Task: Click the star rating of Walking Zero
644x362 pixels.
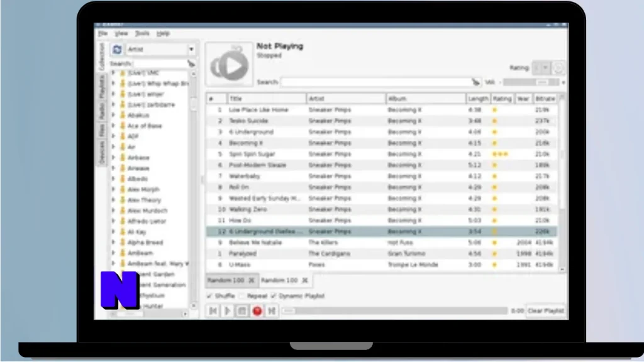Action: coord(494,209)
